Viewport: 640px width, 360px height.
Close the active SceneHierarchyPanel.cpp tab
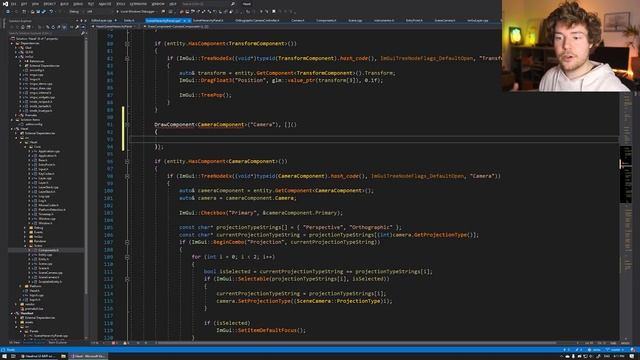point(189,20)
